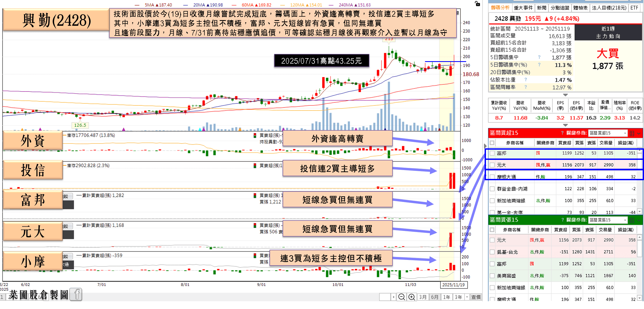The height and width of the screenshot is (309, 644).
Task: Click the help icon in green 區間買張15 header
Action: (563, 220)
